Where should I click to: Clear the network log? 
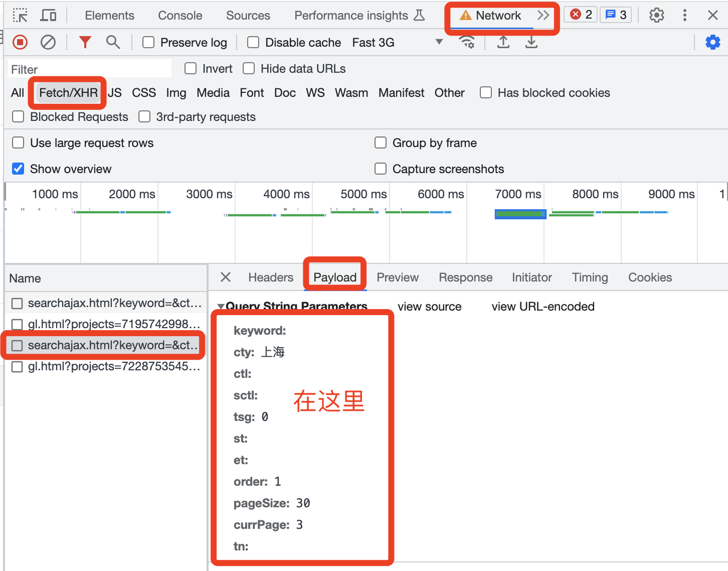pyautogui.click(x=48, y=42)
